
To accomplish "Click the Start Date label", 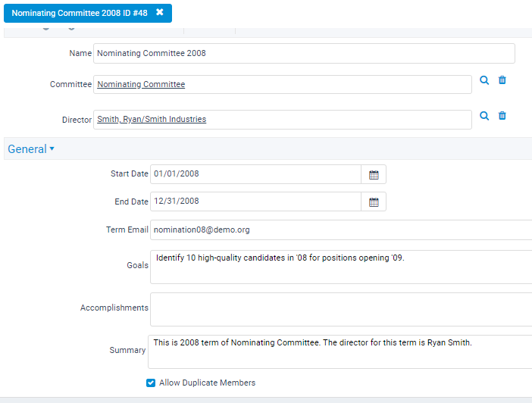I will [x=130, y=173].
